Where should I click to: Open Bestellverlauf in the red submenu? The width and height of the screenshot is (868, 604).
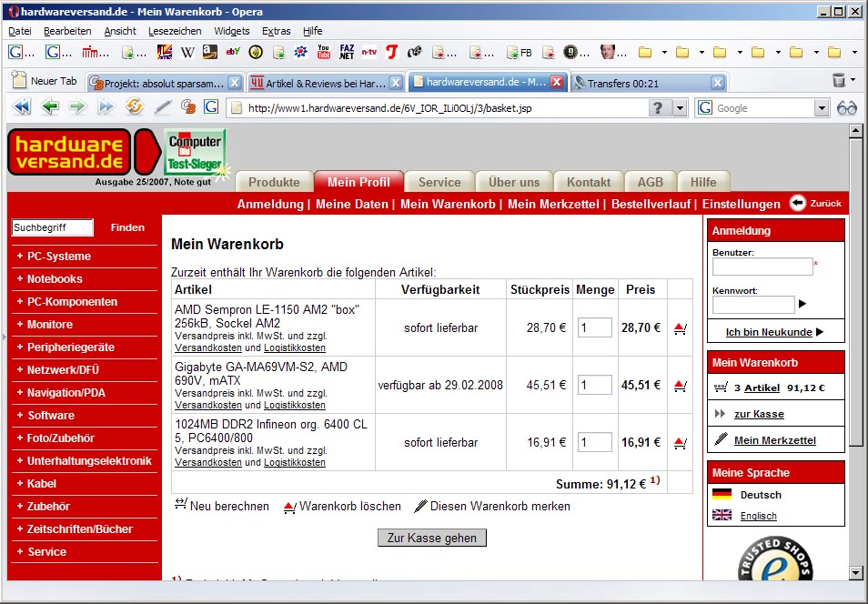(651, 204)
